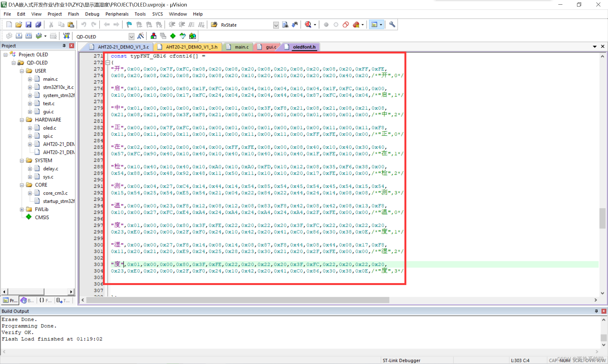
Task: Open Configuration wrench icon
Action: point(392,25)
